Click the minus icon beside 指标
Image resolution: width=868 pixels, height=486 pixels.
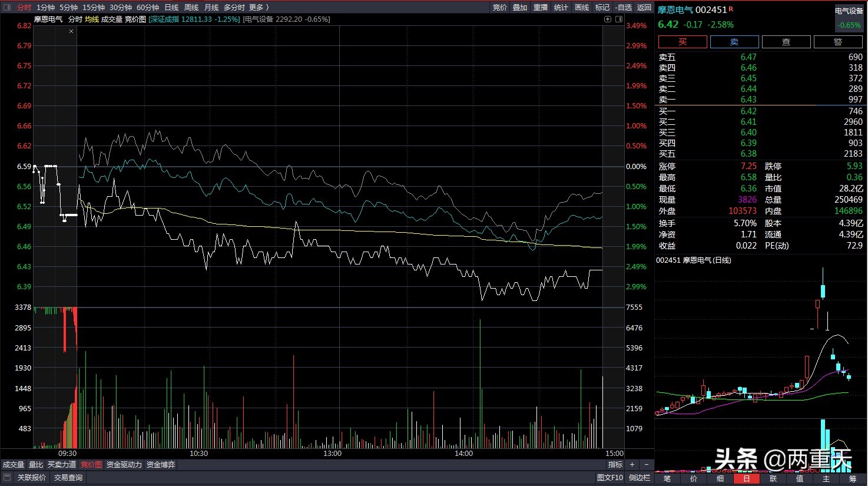click(x=647, y=465)
